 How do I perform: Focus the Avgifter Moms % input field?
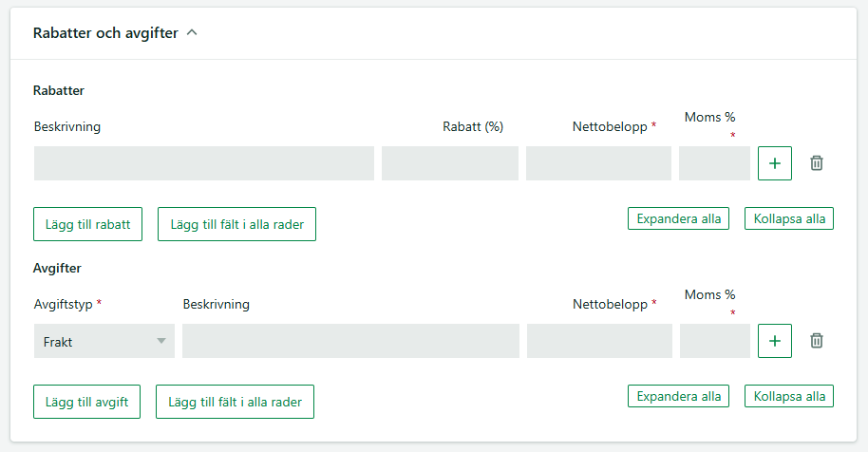click(715, 341)
